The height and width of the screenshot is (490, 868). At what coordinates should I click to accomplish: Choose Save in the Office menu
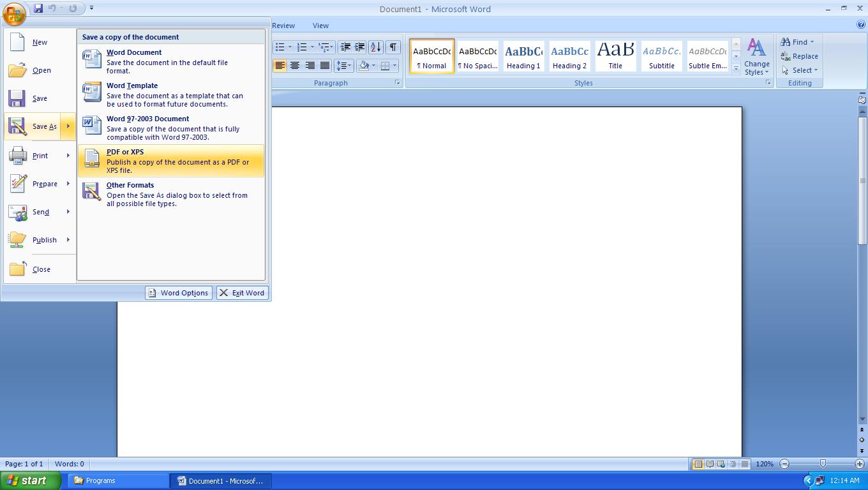click(x=40, y=98)
